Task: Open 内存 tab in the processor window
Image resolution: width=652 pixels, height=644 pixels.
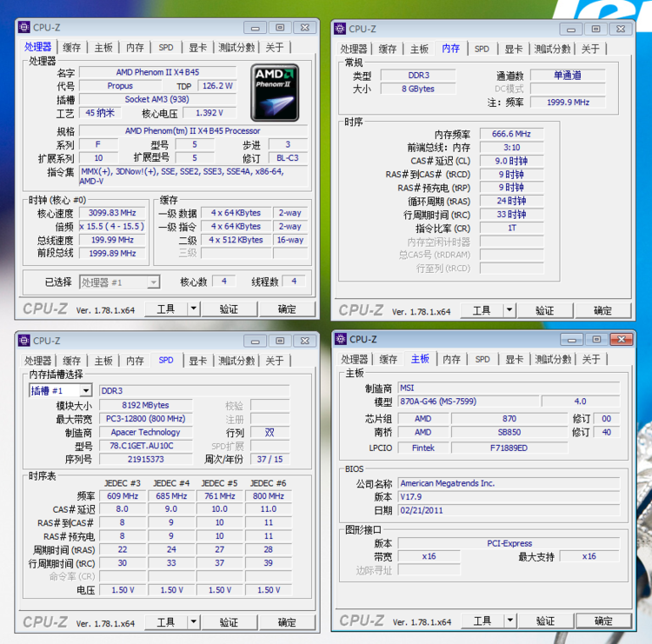Action: pos(135,48)
